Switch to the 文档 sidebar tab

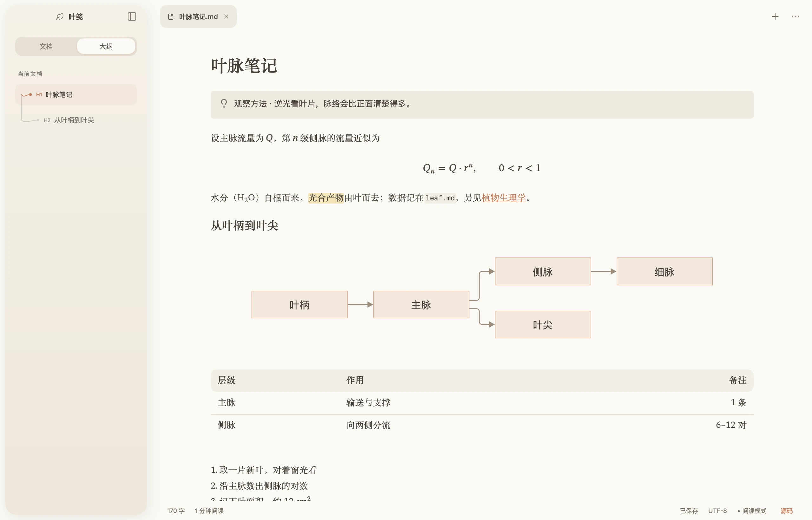pos(46,46)
